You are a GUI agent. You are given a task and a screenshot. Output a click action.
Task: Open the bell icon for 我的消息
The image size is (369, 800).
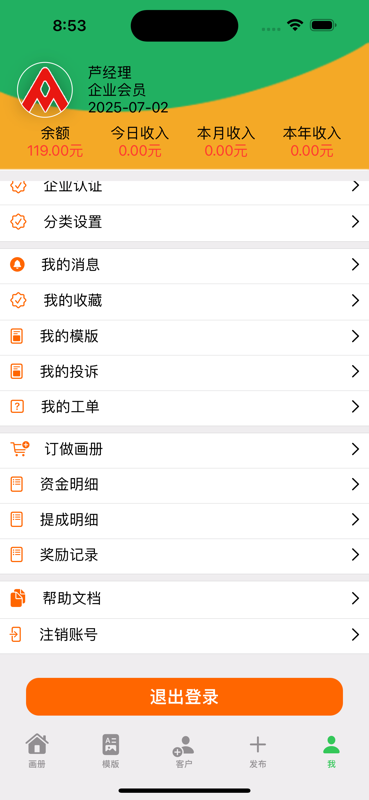17,264
